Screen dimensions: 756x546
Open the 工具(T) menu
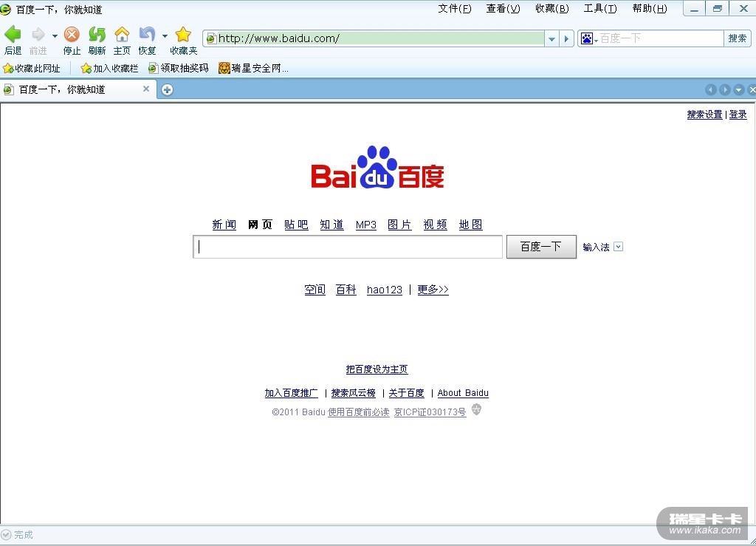(600, 9)
